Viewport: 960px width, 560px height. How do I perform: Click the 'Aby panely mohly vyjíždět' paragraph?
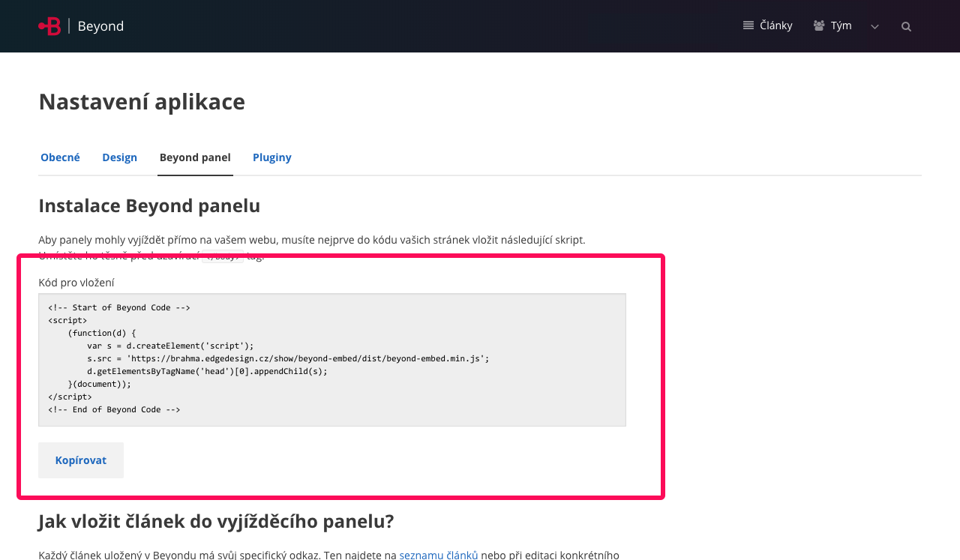pyautogui.click(x=312, y=247)
